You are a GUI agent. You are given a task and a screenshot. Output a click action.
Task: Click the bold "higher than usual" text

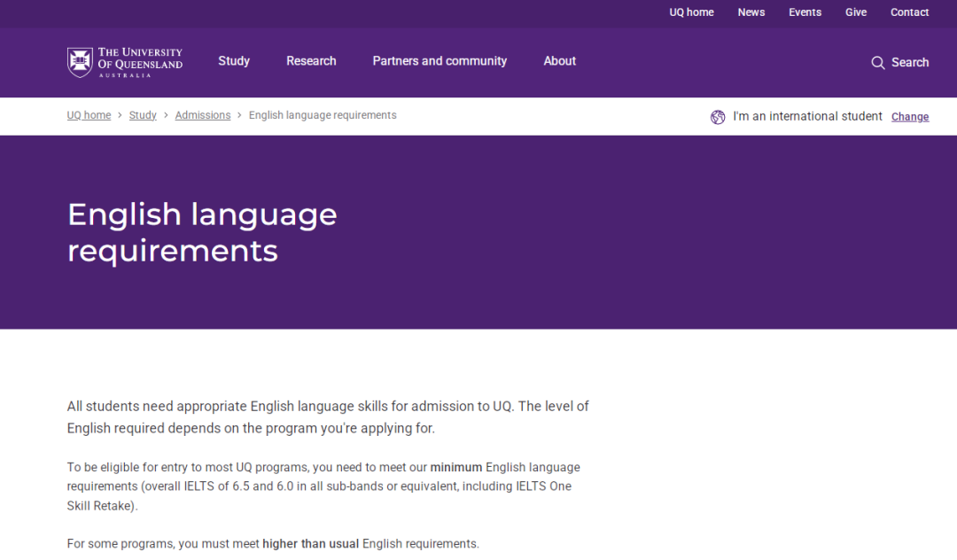(310, 543)
